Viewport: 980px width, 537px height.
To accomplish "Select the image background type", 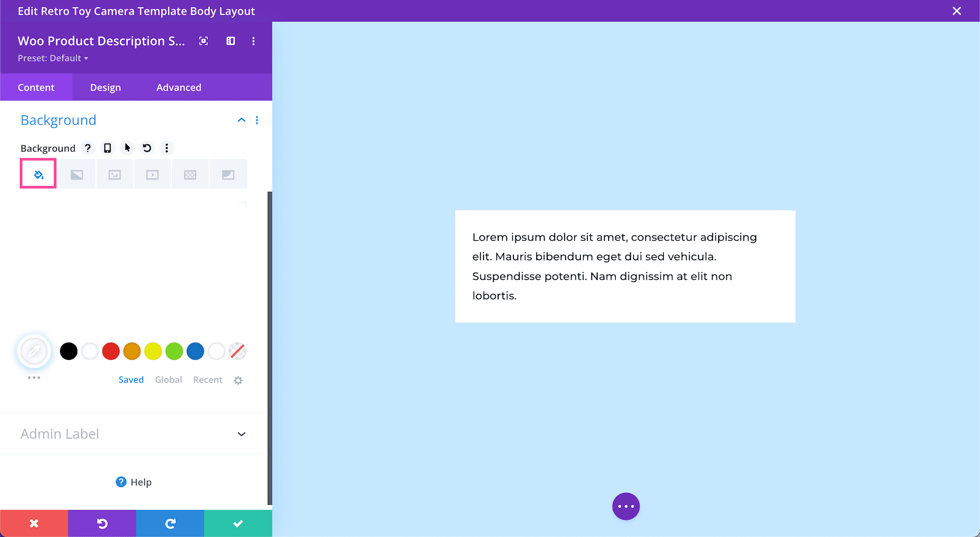I will 114,173.
